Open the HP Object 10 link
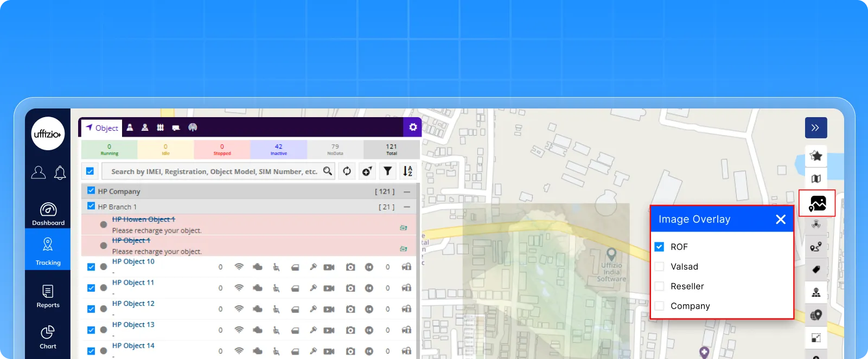This screenshot has width=868, height=359. [x=133, y=261]
